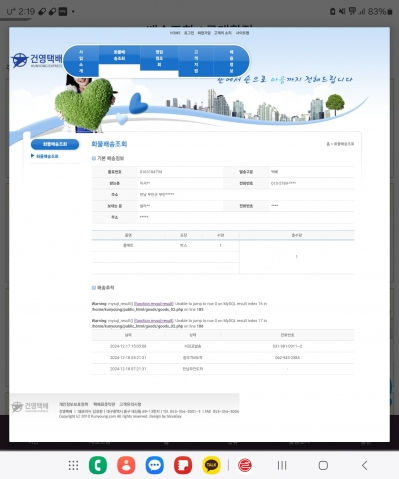Open the red recent app icon in the taskbar
The width and height of the screenshot is (399, 479).
245,465
